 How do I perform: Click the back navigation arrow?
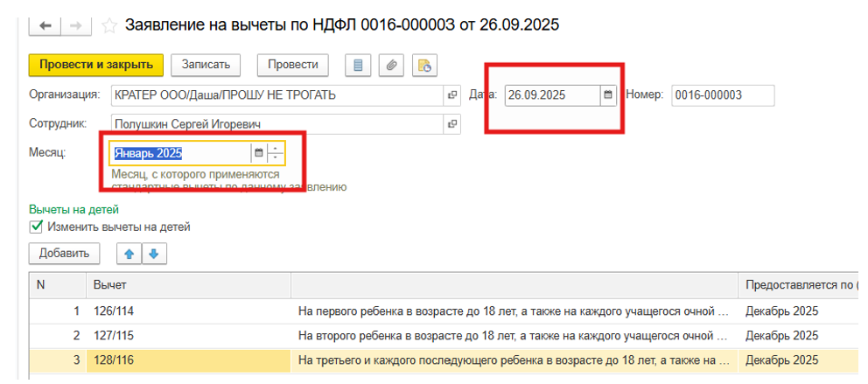pyautogui.click(x=45, y=26)
